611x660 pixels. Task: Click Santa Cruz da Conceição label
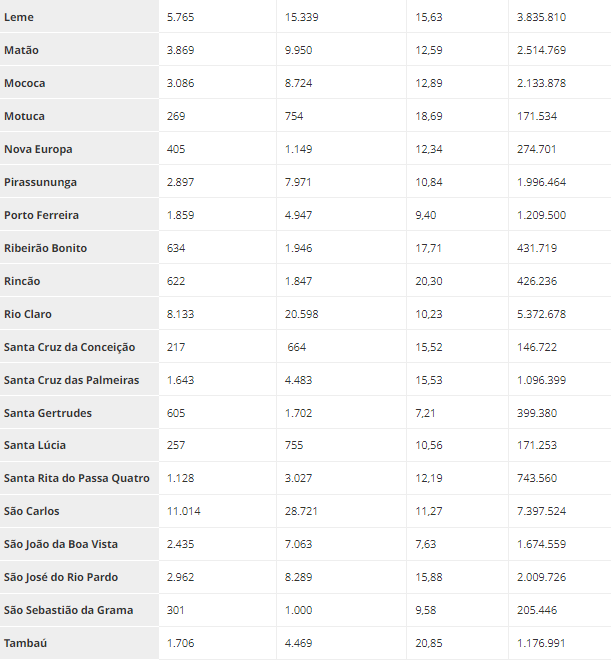click(69, 347)
